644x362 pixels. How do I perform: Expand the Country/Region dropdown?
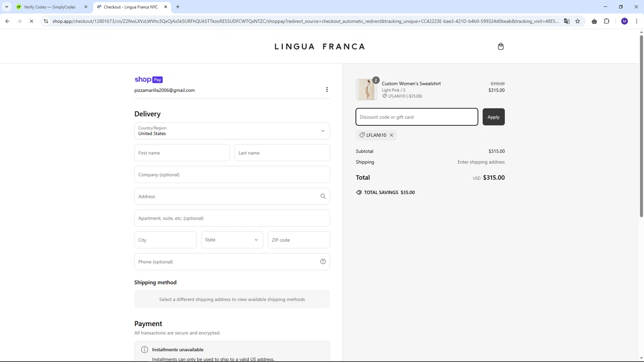pos(232,131)
